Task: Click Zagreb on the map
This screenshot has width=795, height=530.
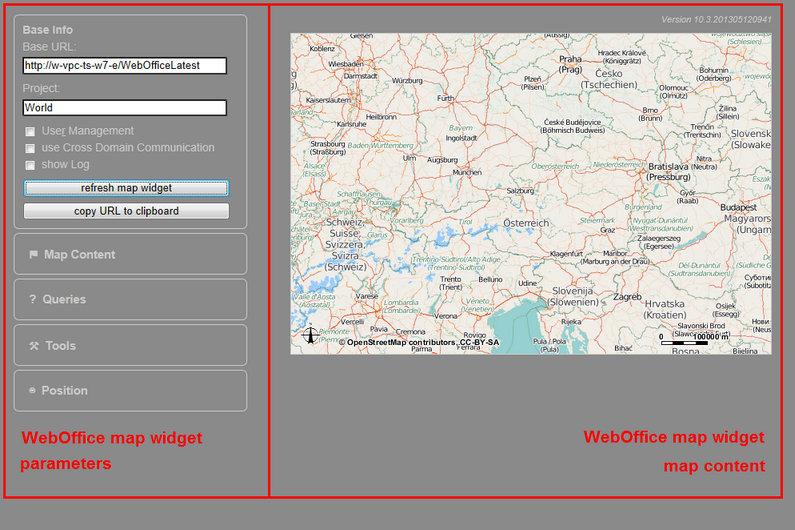Action: pyautogui.click(x=627, y=297)
